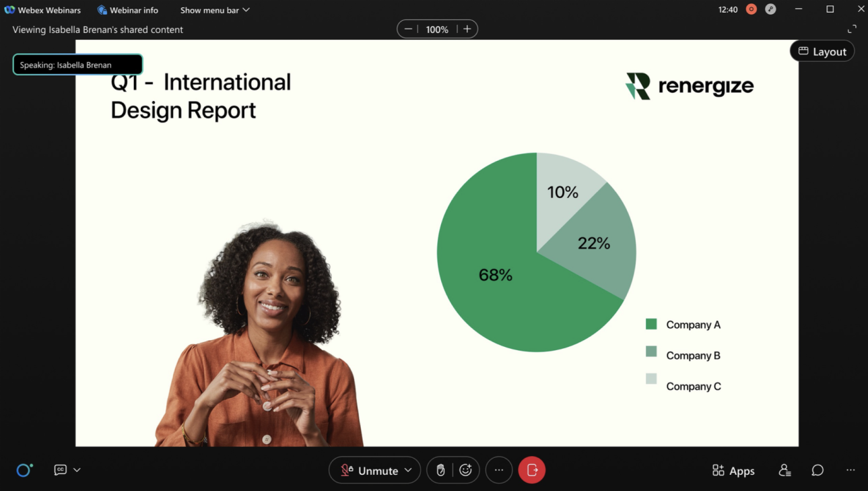Open the audio options dropdown arrow
This screenshot has height=491, width=868.
pyautogui.click(x=408, y=470)
